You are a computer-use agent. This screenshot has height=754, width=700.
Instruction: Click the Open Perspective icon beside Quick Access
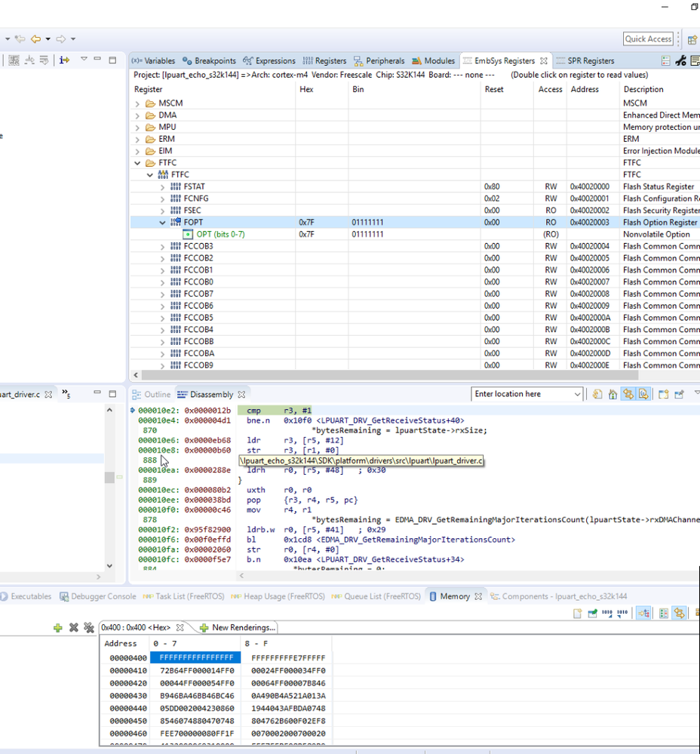click(x=692, y=39)
